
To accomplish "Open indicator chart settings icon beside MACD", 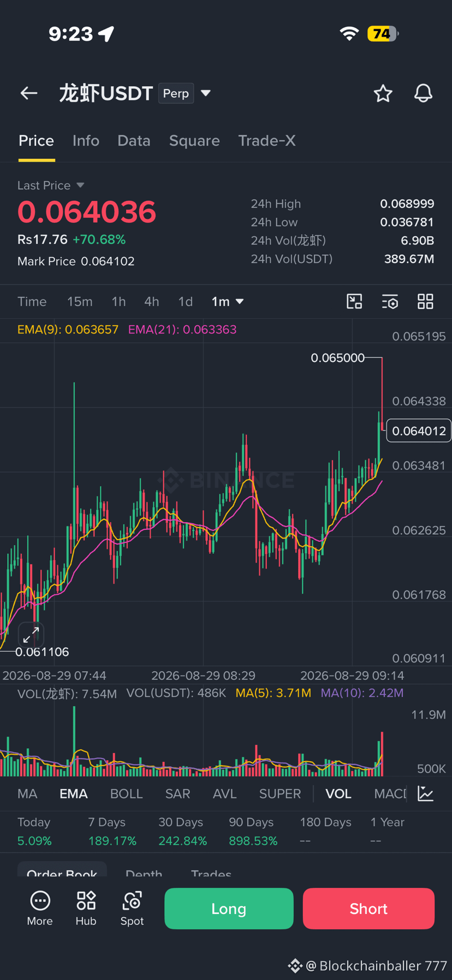I will tap(426, 793).
